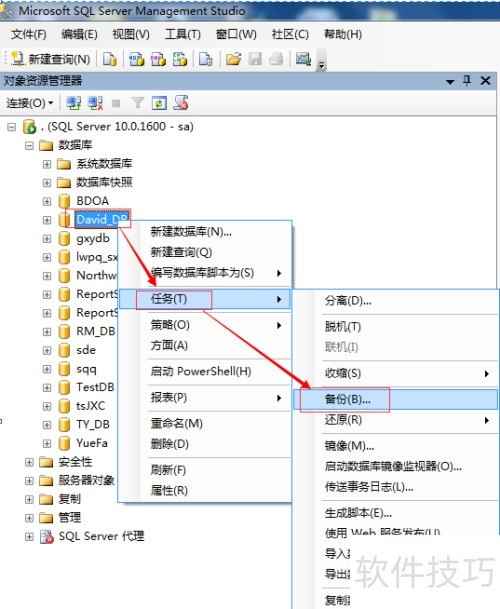Choose 重命名(M) from context menu
Screen dimensions: 500x609
177,424
